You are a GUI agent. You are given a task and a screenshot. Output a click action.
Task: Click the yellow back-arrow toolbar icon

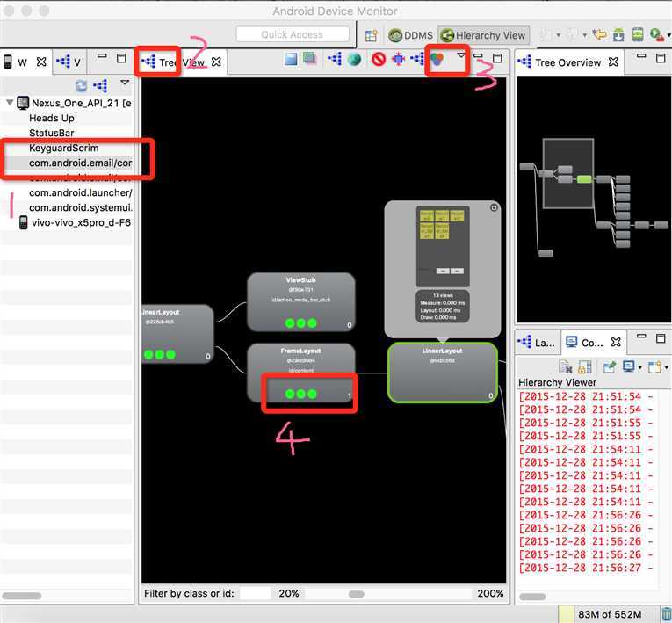[599, 34]
